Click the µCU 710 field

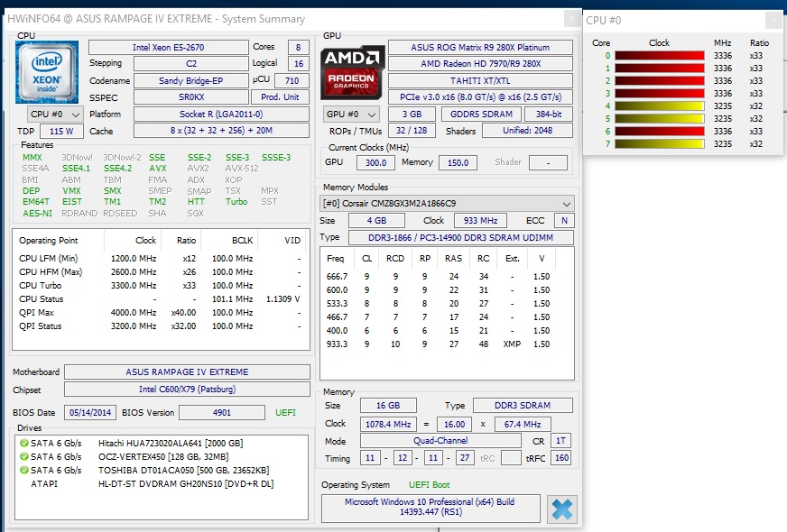[292, 81]
